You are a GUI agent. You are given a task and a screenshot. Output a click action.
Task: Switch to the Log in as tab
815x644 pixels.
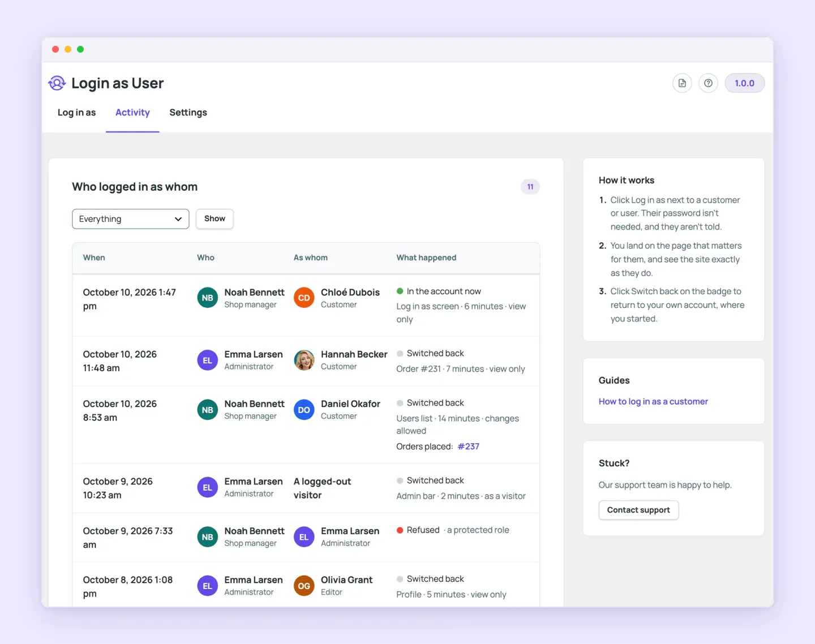(77, 113)
